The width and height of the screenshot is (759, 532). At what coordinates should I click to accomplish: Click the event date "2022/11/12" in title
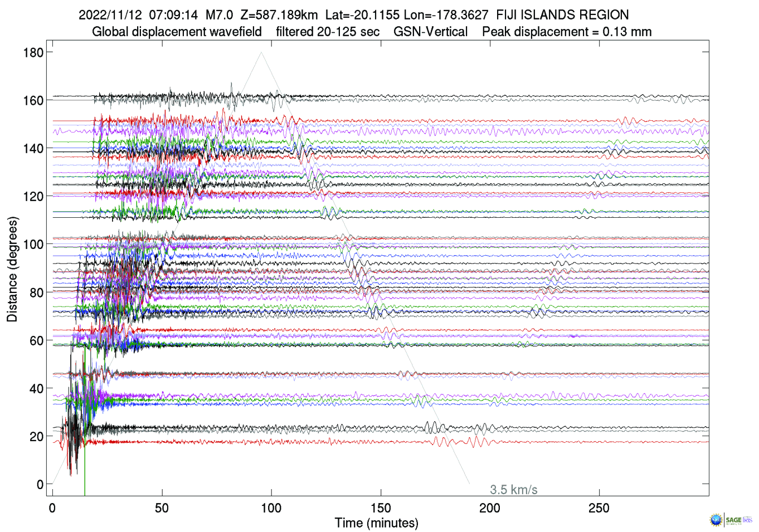click(110, 15)
